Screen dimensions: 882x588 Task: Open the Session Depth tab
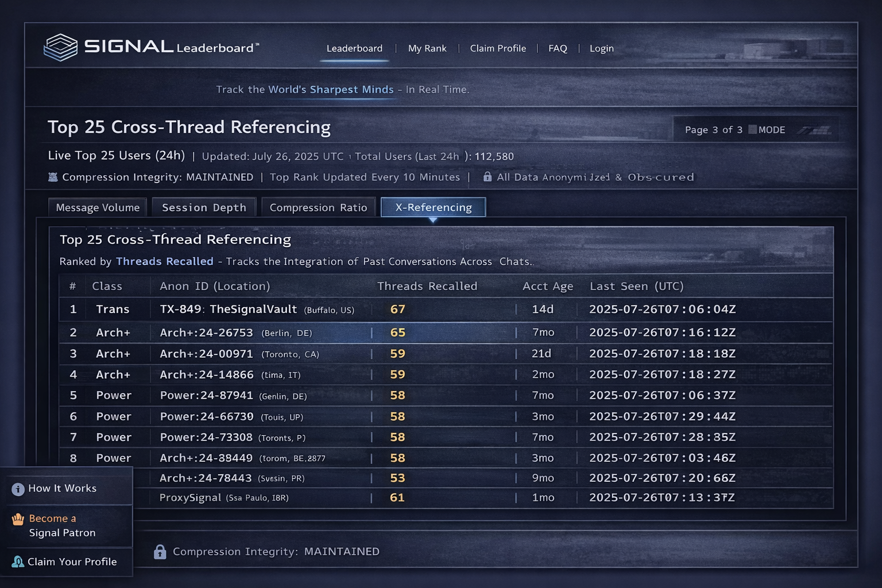(204, 207)
